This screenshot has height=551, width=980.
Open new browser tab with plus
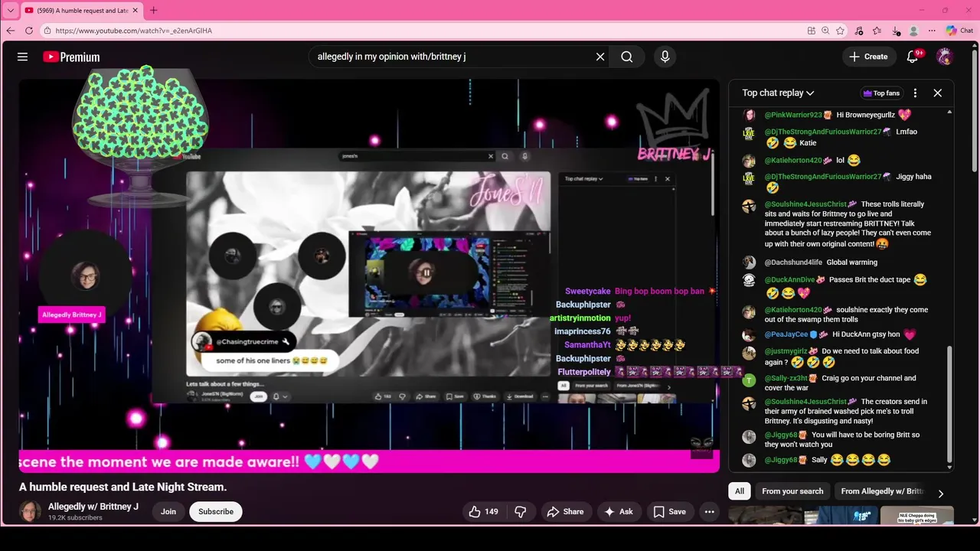pos(153,10)
